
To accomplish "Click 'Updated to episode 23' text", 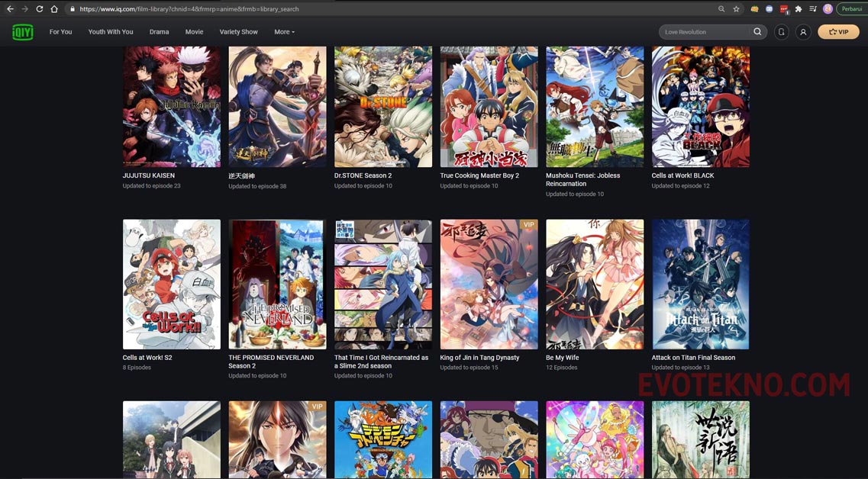I will (152, 186).
